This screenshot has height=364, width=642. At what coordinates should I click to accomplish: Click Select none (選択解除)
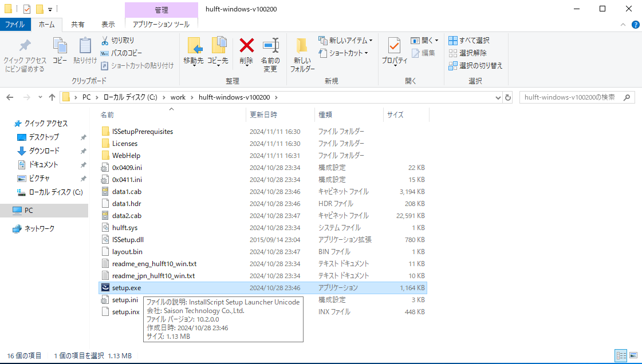coord(467,53)
